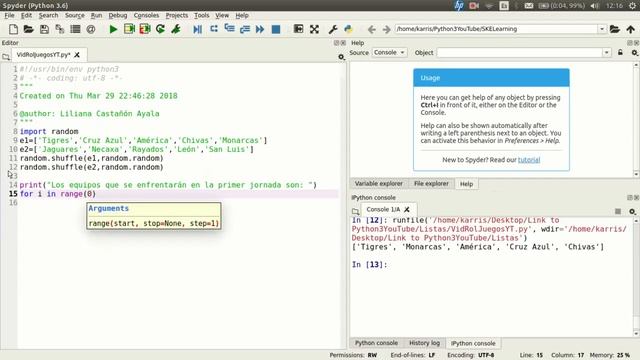Open the Help menu
640x360 pixels.
[242, 15]
